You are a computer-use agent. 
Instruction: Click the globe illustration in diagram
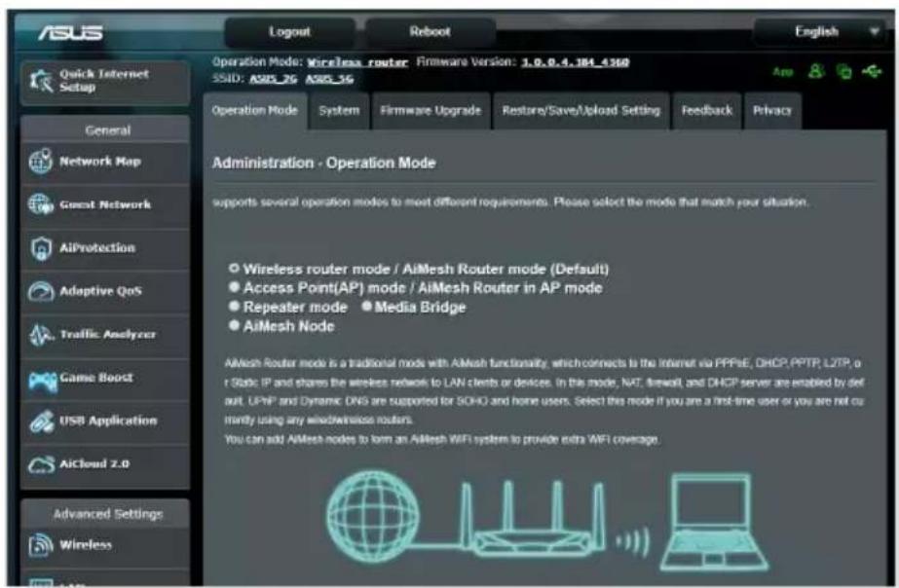[x=373, y=515]
